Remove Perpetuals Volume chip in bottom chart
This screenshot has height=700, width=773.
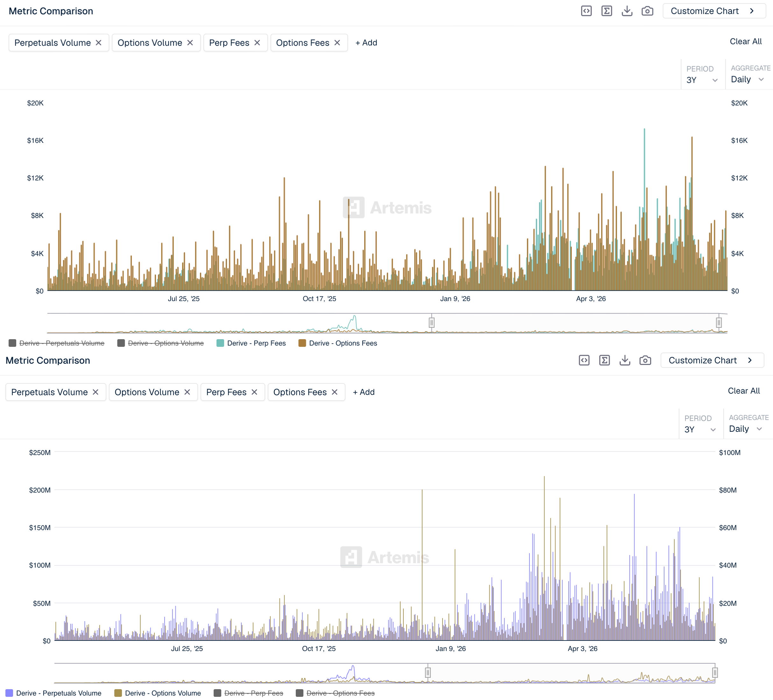(96, 392)
